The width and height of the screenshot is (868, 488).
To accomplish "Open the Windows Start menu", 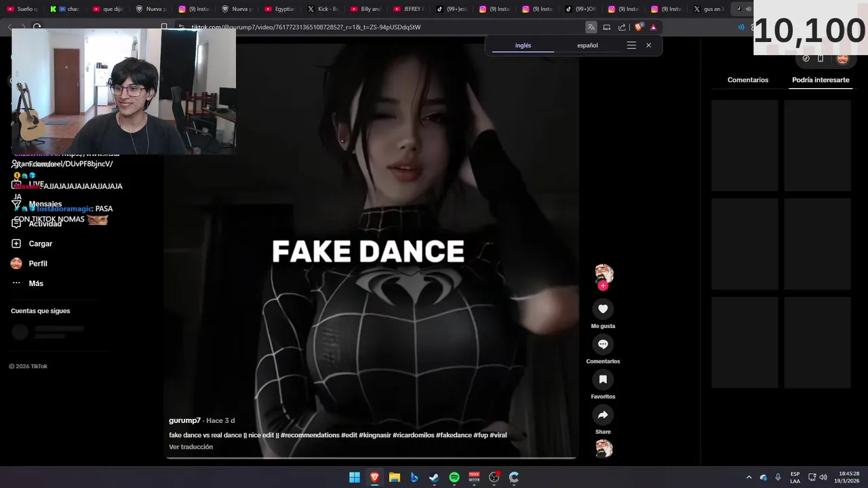I will click(355, 477).
